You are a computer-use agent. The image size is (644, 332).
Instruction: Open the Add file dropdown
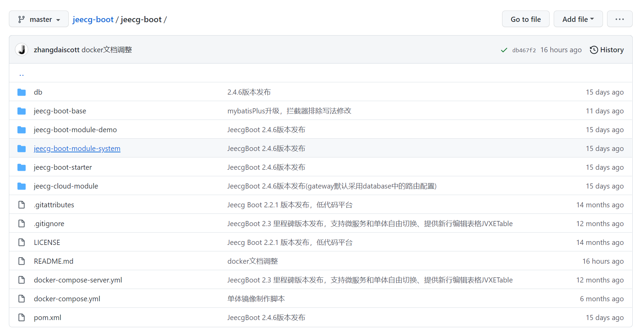[x=578, y=19]
